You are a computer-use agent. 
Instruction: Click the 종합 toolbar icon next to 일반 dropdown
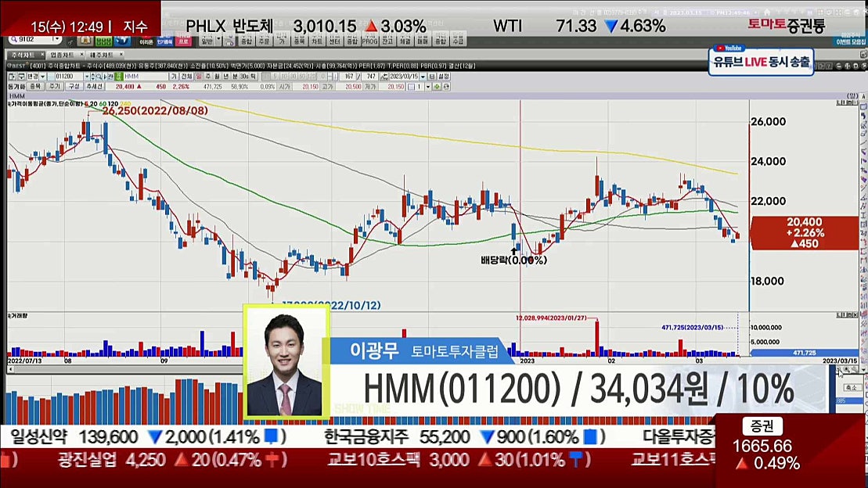point(245,39)
